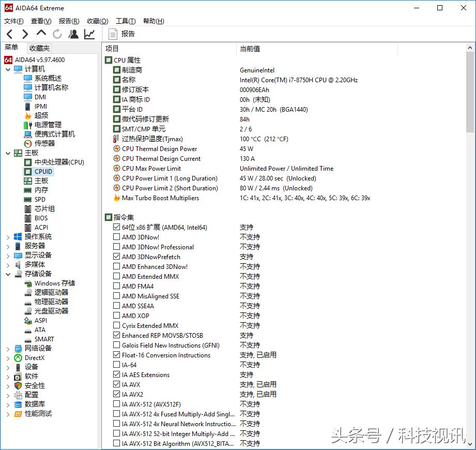Viewport: 476px width, 450px height.
Task: Open the 芯片组 chipset item
Action: (44, 209)
